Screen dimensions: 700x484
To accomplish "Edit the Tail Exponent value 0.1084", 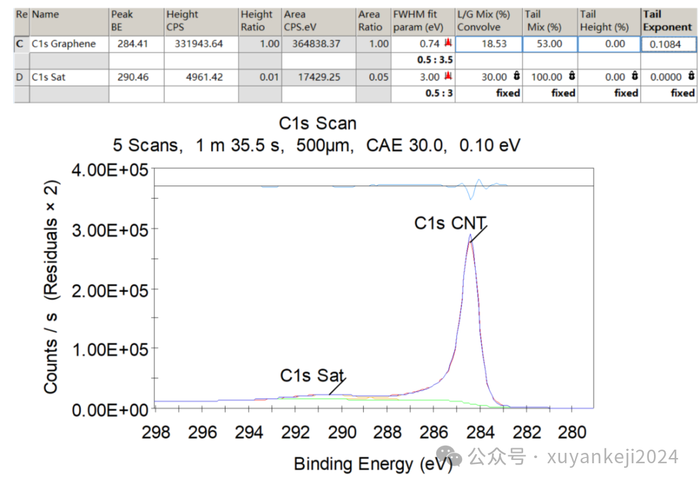I will tap(668, 44).
